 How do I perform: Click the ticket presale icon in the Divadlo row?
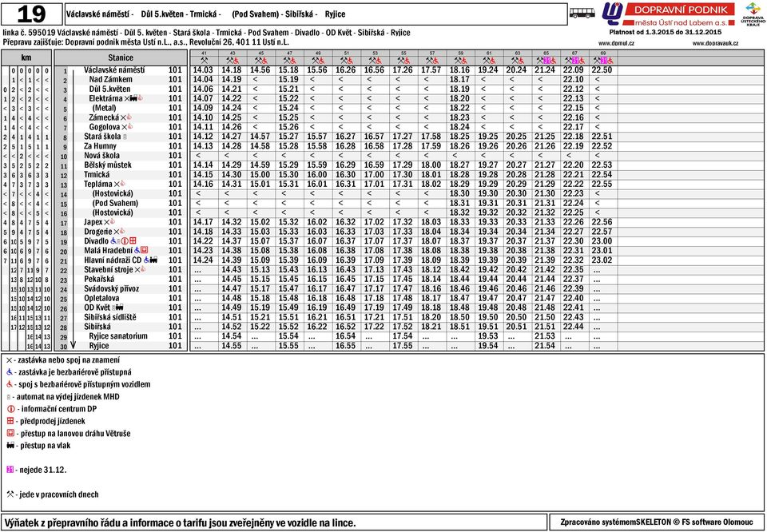133,241
